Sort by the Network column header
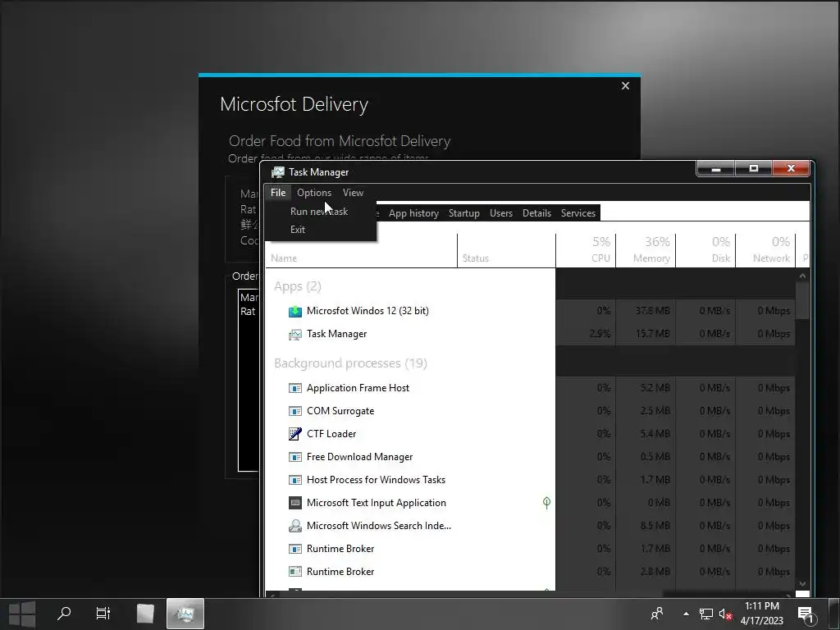 pyautogui.click(x=766, y=251)
